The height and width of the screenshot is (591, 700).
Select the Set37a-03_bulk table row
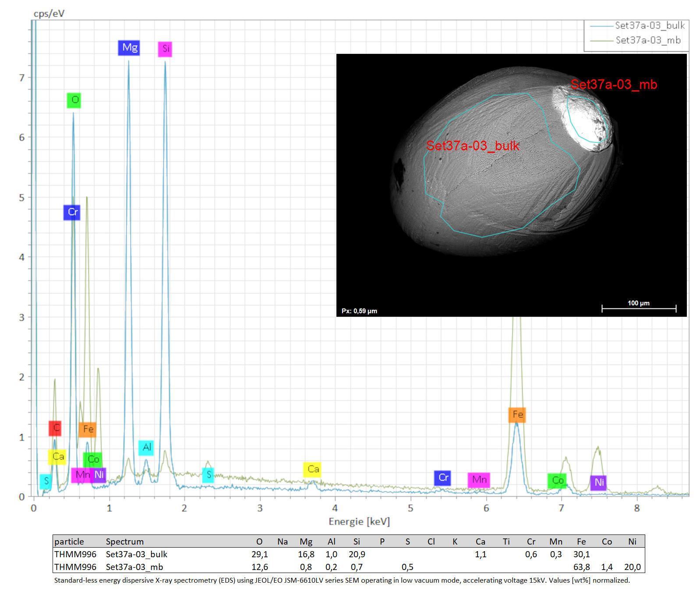pyautogui.click(x=349, y=554)
